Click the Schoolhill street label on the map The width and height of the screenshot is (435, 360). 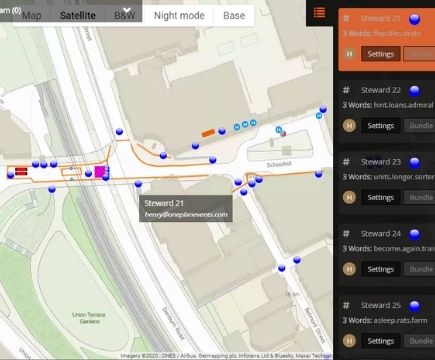[279, 164]
